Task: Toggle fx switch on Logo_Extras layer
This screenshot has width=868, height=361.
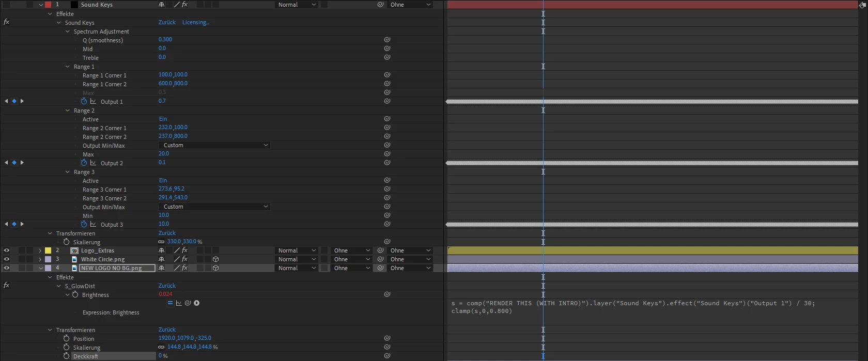Action: pos(184,250)
